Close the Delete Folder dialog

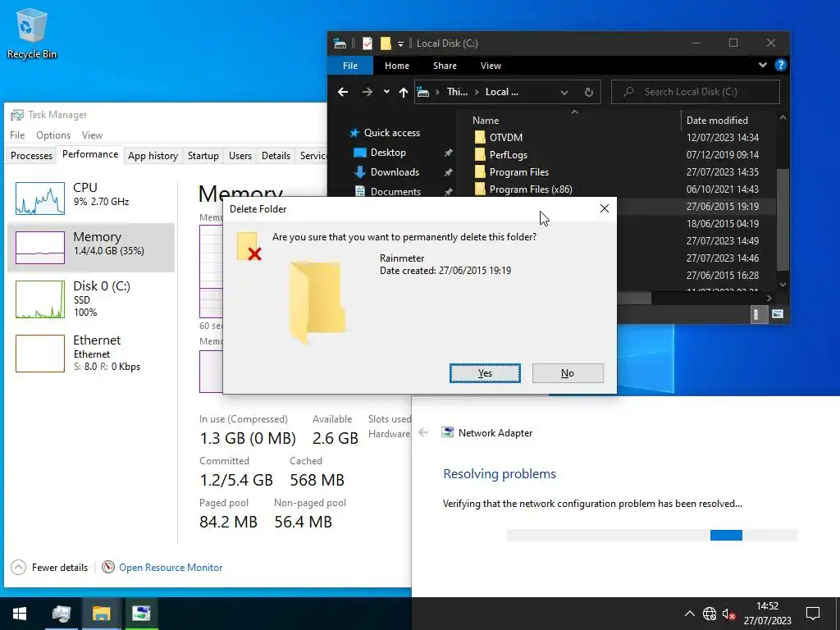tap(605, 208)
